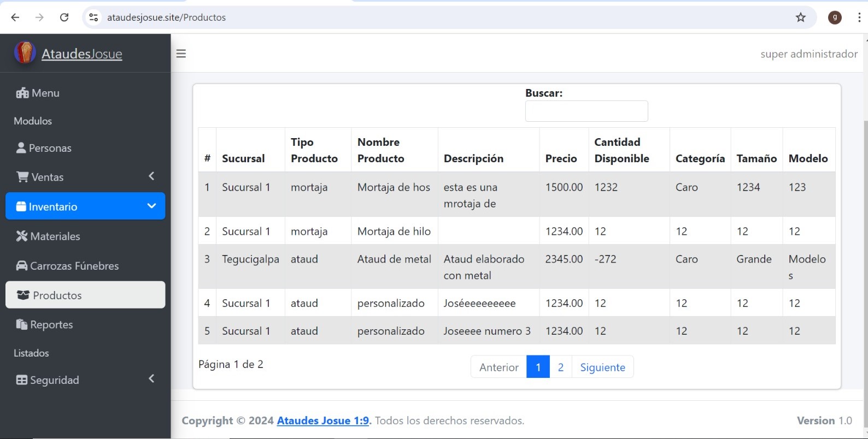This screenshot has width=868, height=439.
Task: Click the AtaudesJosue coffin logo icon
Action: coord(25,53)
